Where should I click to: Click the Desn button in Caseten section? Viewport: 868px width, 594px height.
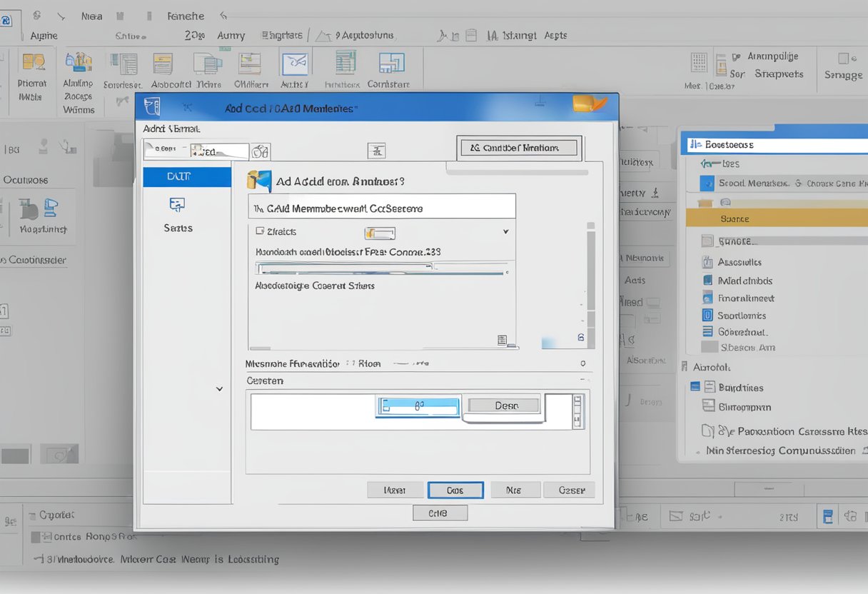tap(505, 406)
